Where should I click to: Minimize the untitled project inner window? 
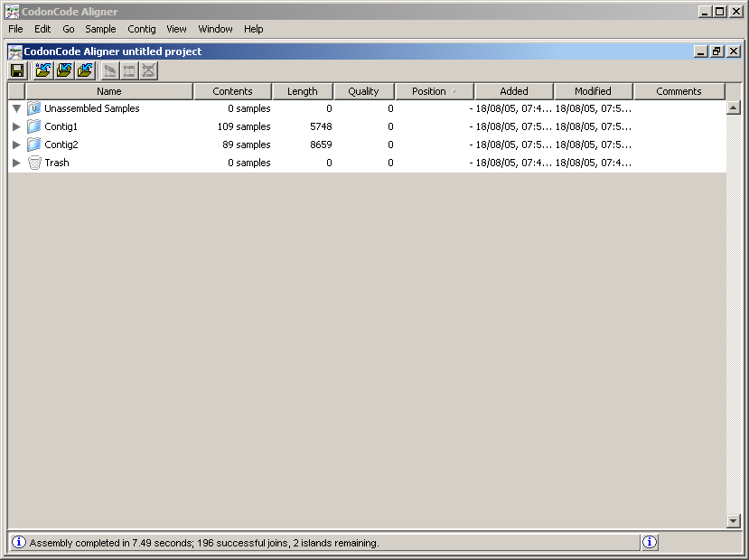tap(701, 51)
